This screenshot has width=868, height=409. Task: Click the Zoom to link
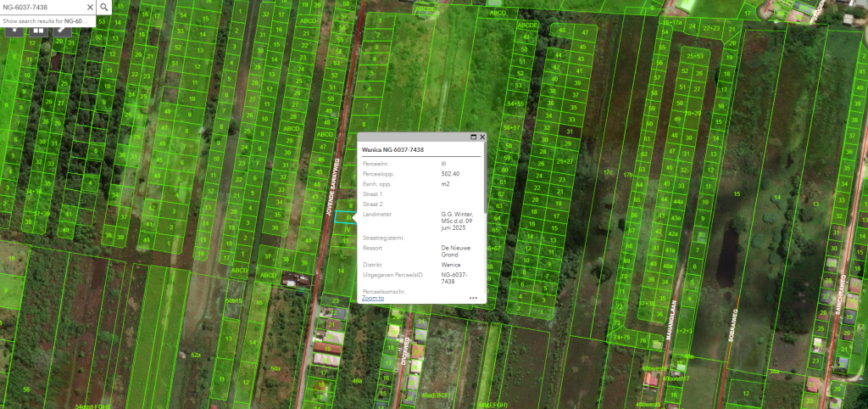coord(373,298)
